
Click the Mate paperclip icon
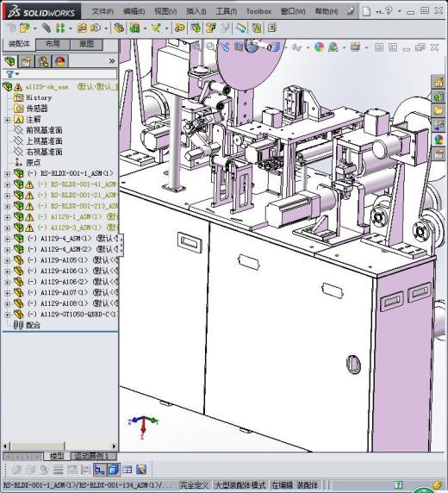[47, 28]
